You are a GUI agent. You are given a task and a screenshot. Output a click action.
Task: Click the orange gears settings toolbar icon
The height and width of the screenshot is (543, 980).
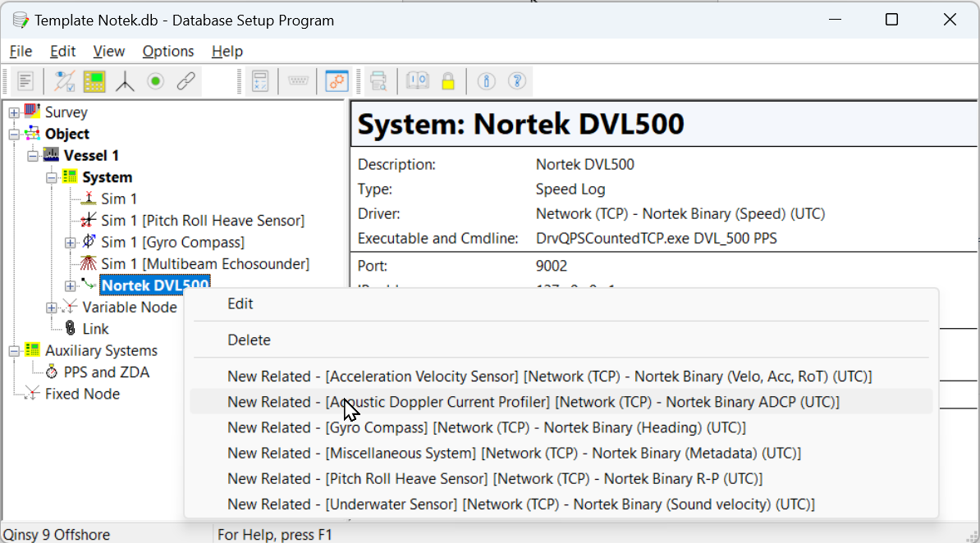coord(337,81)
